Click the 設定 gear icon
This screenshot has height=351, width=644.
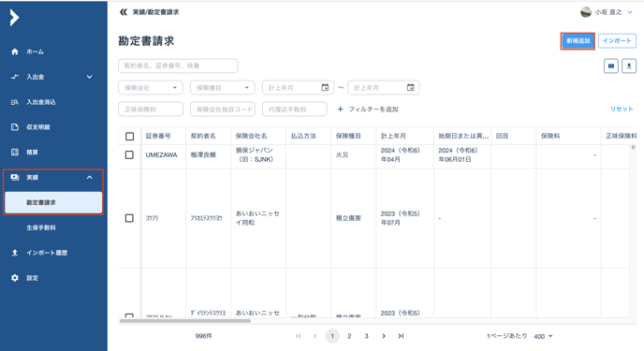(15, 278)
